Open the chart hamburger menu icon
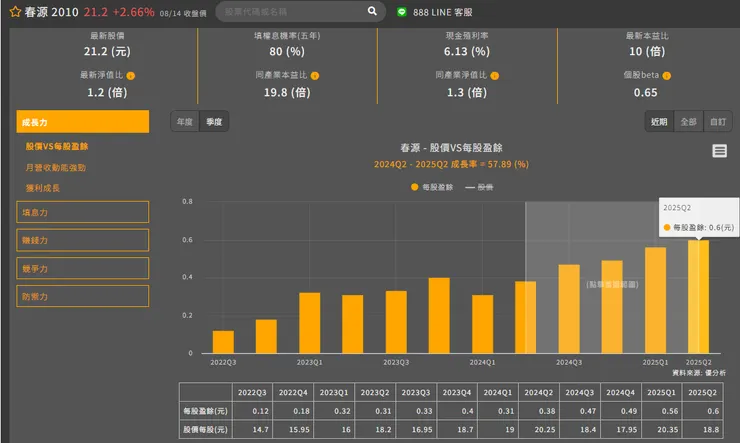Image resolution: width=740 pixels, height=443 pixels. [719, 151]
